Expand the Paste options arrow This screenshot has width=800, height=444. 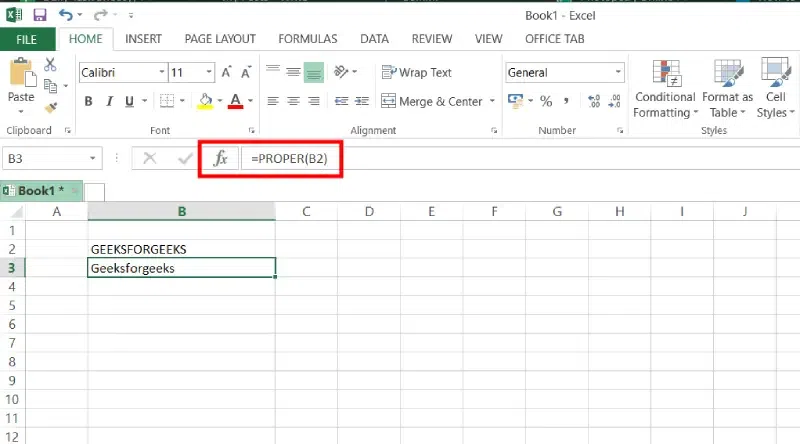coord(21,111)
